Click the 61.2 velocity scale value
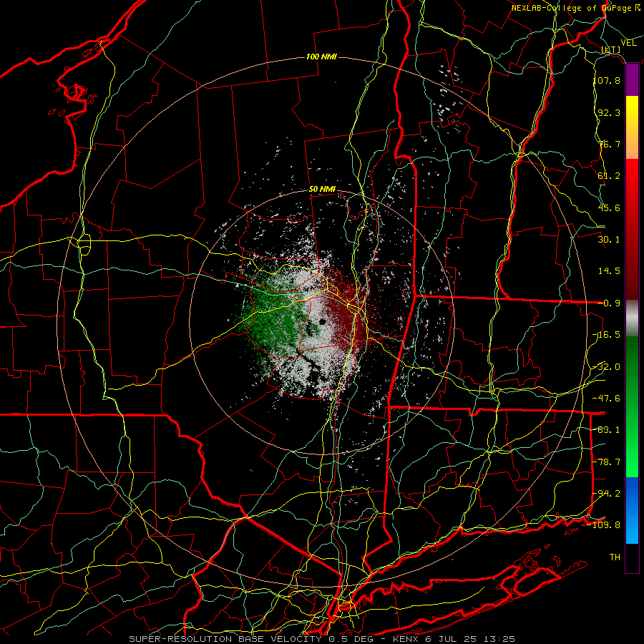This screenshot has height=644, width=644. tap(609, 176)
